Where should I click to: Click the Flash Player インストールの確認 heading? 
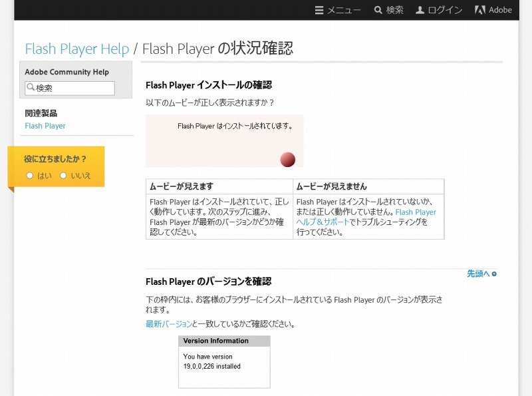(209, 85)
